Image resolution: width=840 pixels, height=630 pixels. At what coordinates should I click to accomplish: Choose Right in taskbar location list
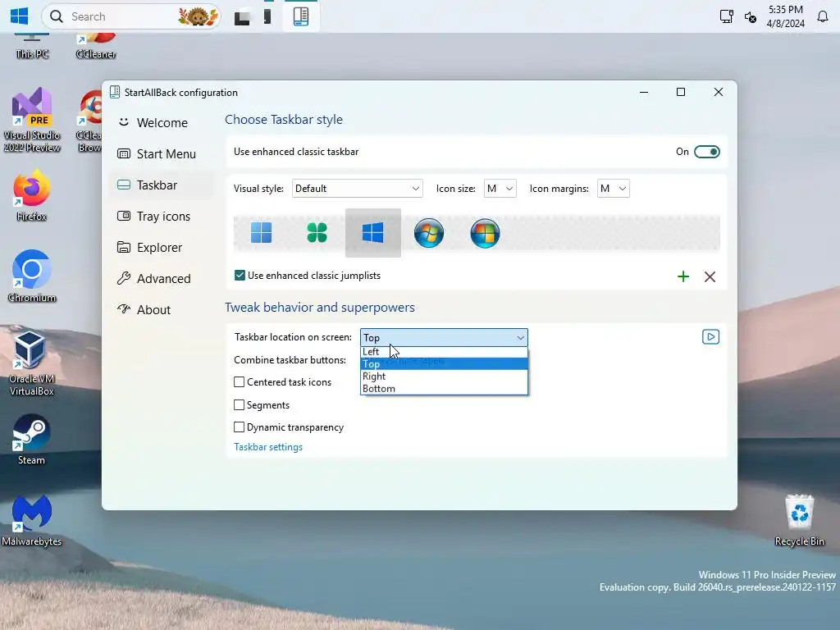(444, 376)
